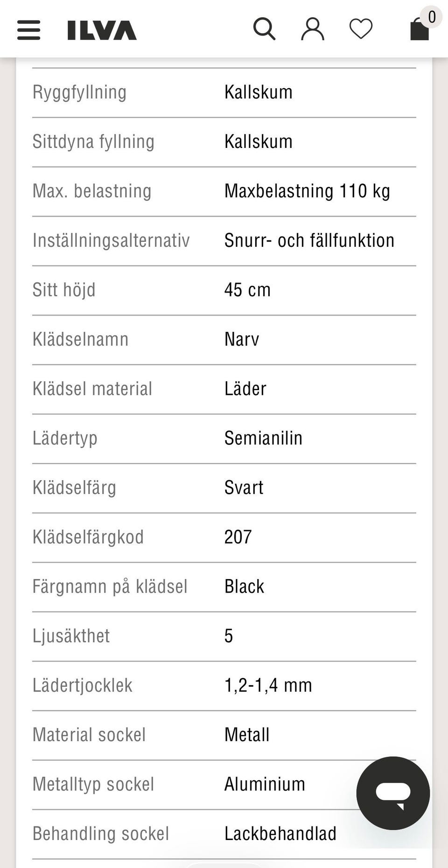Select the Aluminium value for Metalltyp sockel

tap(264, 784)
